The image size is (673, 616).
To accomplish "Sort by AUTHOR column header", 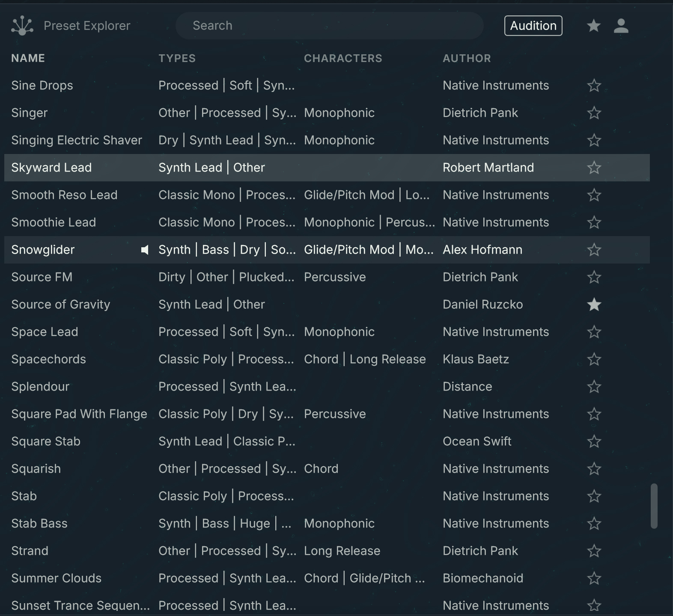I will pyautogui.click(x=467, y=58).
